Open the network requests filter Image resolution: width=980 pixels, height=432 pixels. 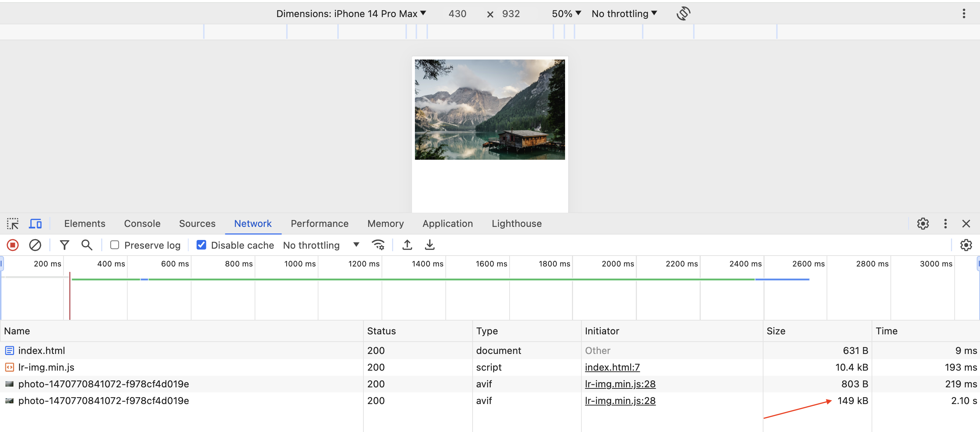[64, 245]
